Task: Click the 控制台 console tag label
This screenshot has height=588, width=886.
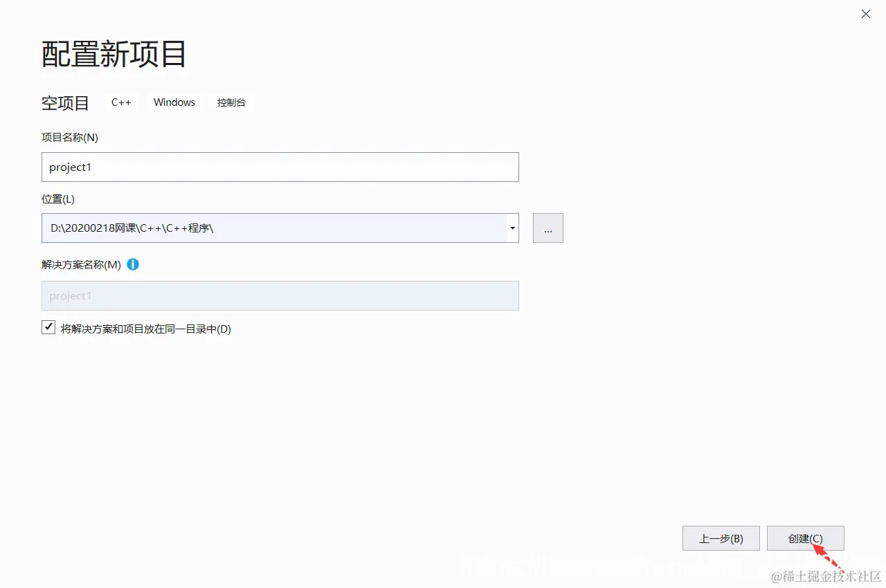Action: (x=231, y=102)
